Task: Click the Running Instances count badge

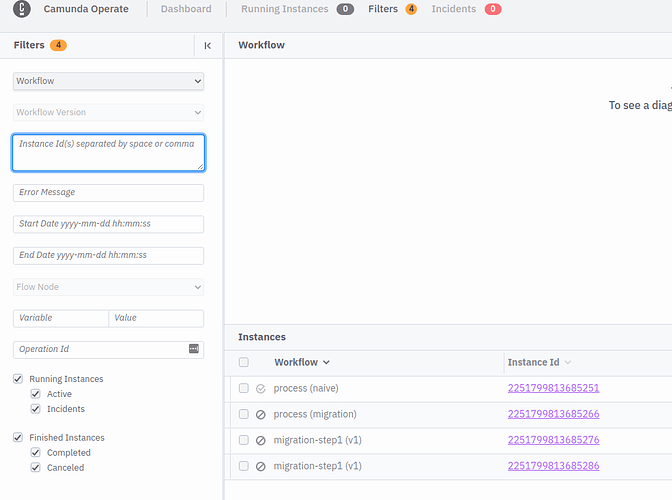Action: click(x=345, y=9)
